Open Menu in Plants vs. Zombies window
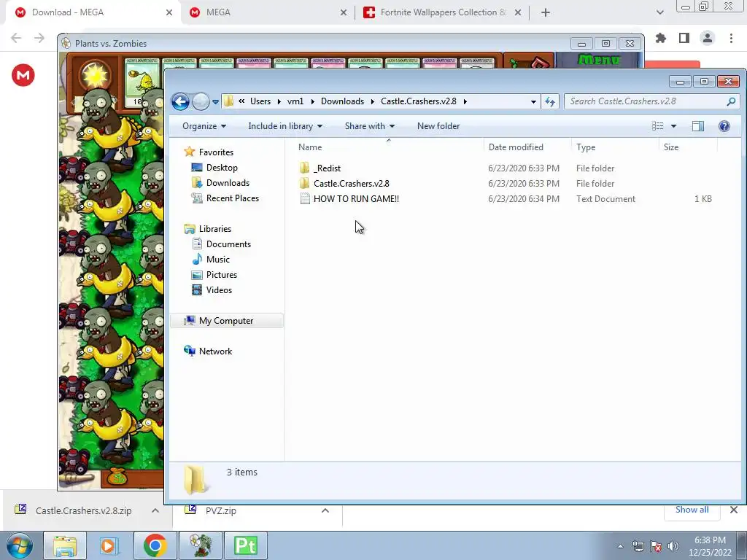This screenshot has width=747, height=560. coord(598,60)
